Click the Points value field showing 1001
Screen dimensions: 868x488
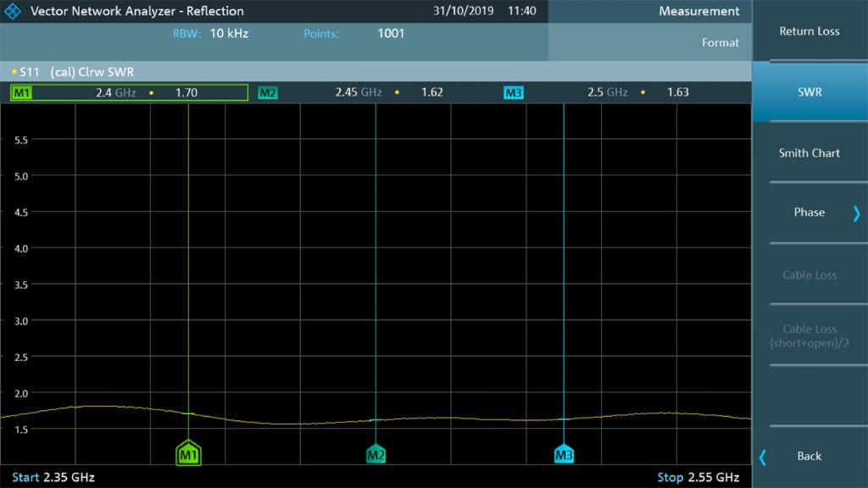[389, 34]
